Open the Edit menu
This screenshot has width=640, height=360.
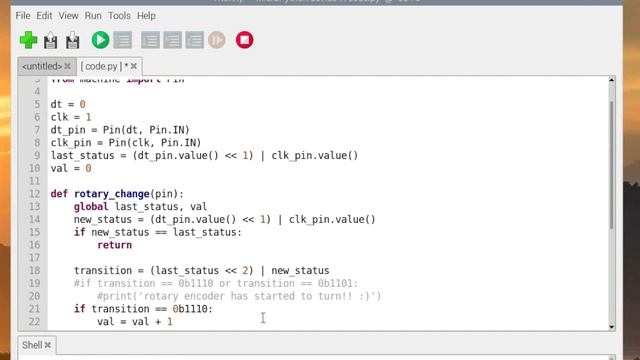click(44, 16)
